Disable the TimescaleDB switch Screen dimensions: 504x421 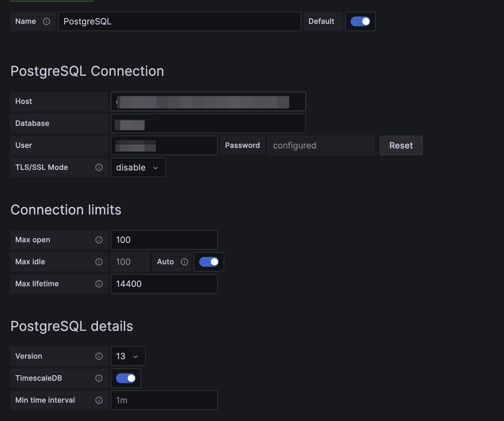coord(126,378)
